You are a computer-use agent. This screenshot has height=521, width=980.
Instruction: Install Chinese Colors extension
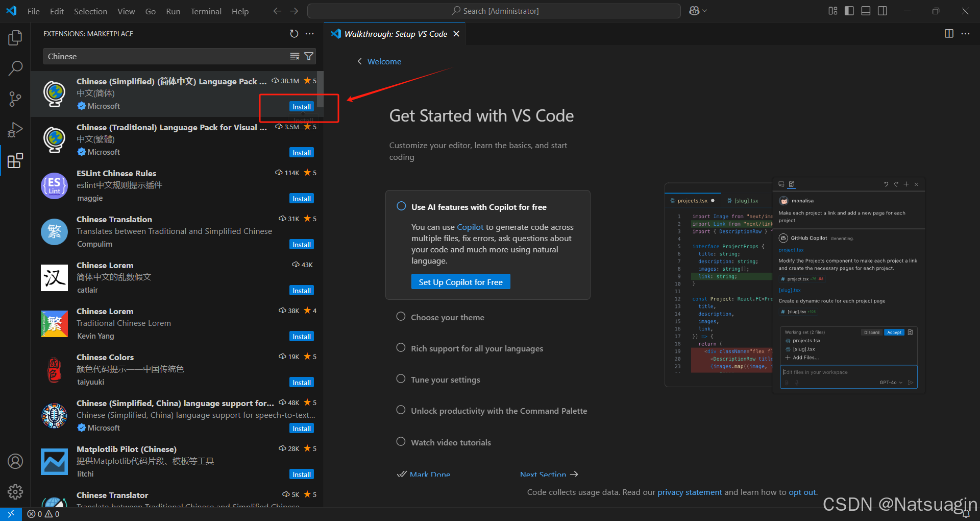coord(302,383)
